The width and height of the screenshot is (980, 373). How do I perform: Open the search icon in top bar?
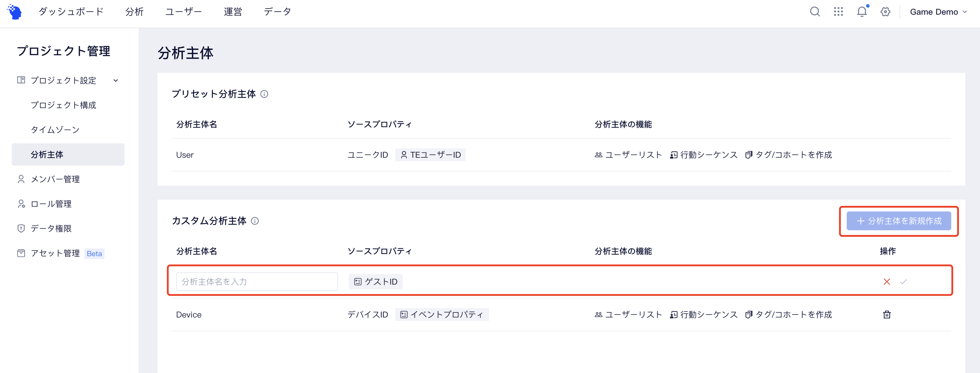pos(814,12)
